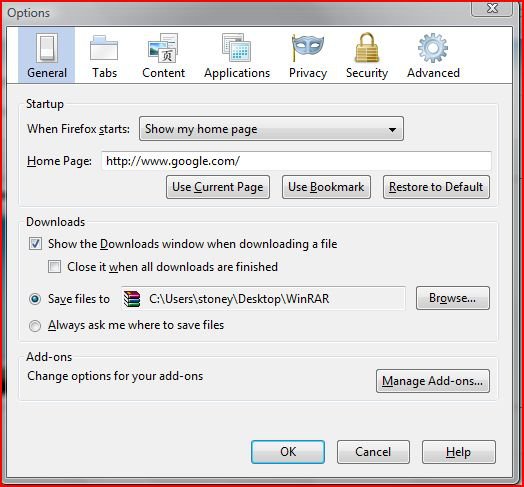The width and height of the screenshot is (524, 487).
Task: Click Use Current Page button
Action: coord(218,187)
